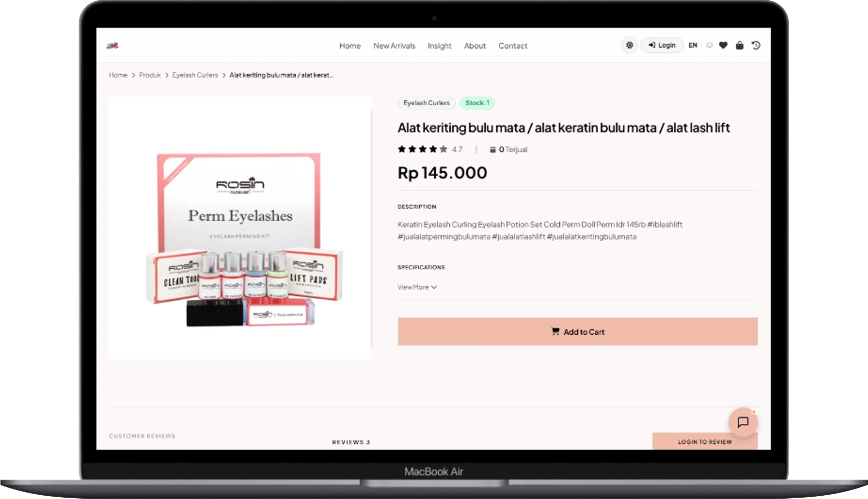Image resolution: width=868 pixels, height=499 pixels.
Task: Go to Home in navigation menu
Action: tap(350, 46)
